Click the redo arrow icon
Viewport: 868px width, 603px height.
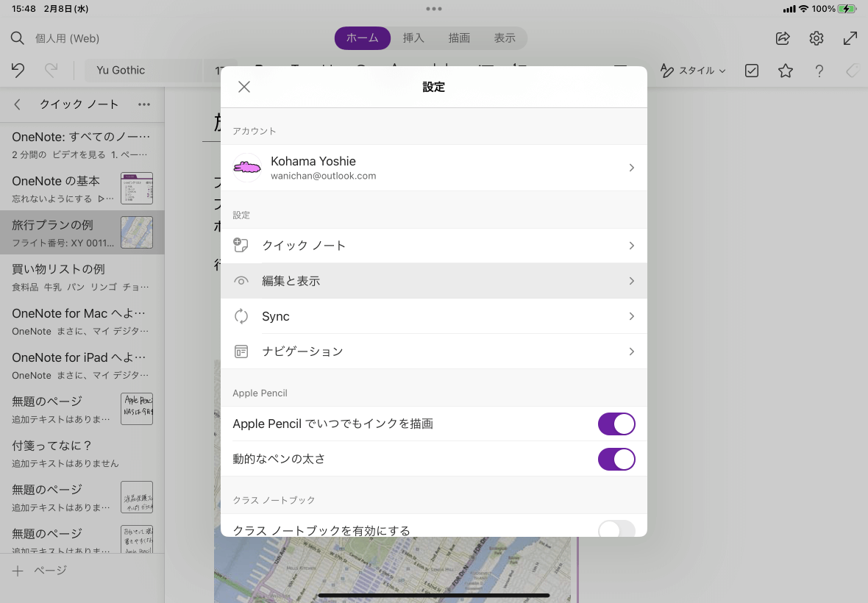tap(51, 71)
